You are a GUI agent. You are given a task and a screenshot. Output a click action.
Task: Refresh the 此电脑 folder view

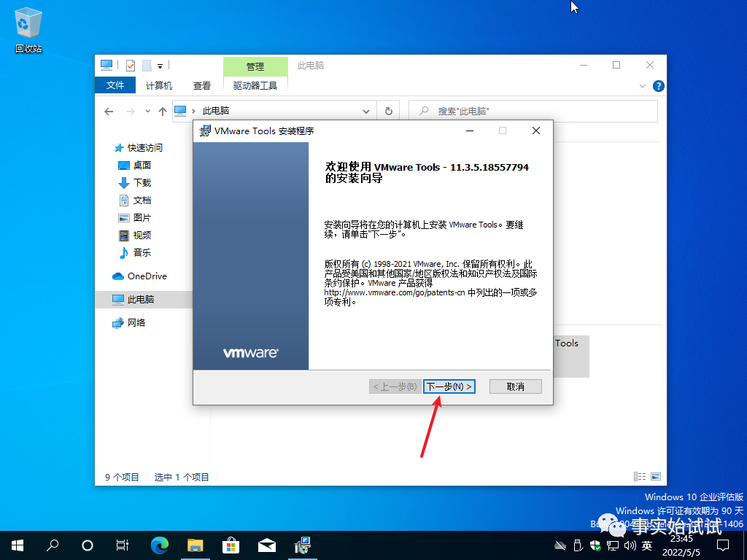coord(389,112)
